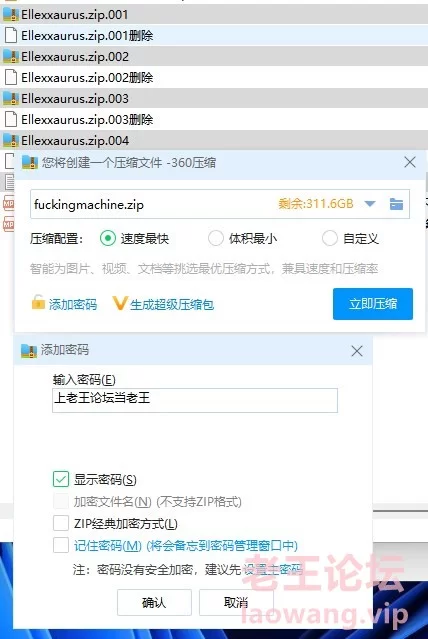Expand the save location dropdown arrow
This screenshot has width=428, height=639.
point(370,204)
